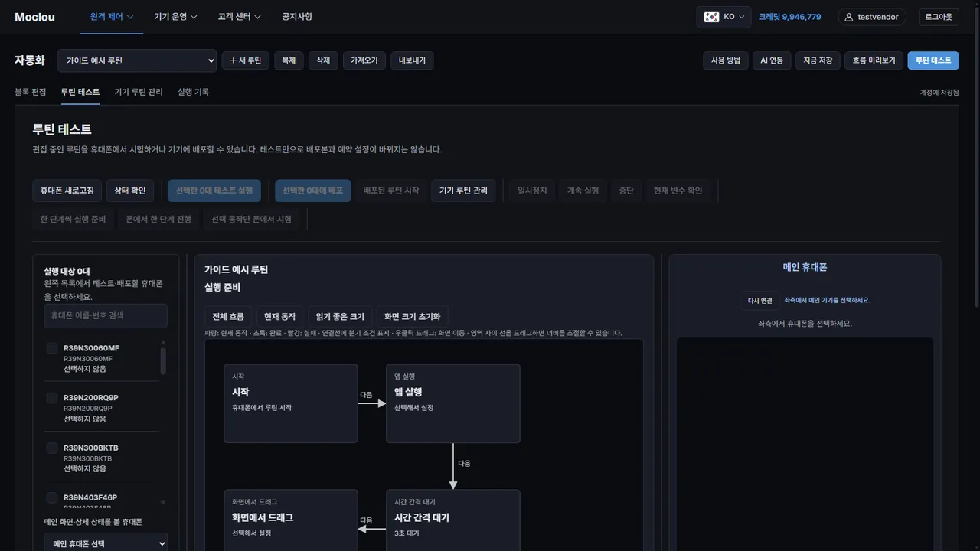The height and width of the screenshot is (551, 980).
Task: Open the 기기 운영 dropdown menu
Action: pos(175,17)
